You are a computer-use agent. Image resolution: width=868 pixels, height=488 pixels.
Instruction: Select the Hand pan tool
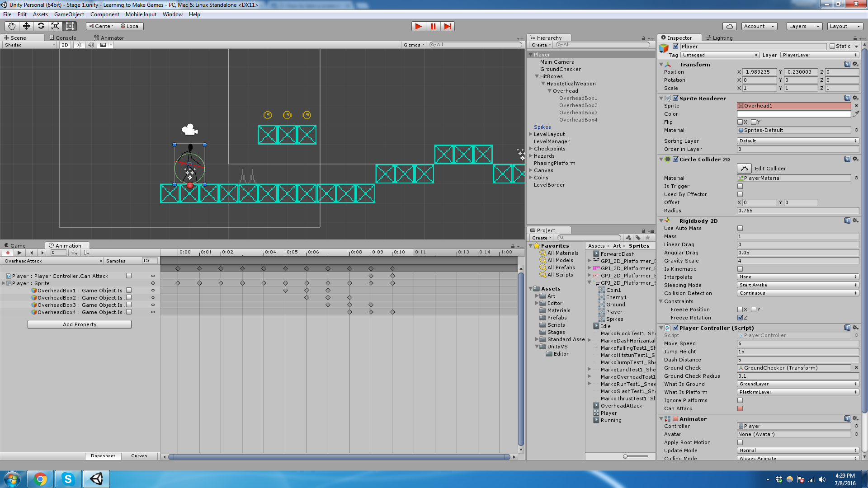pyautogui.click(x=11, y=26)
